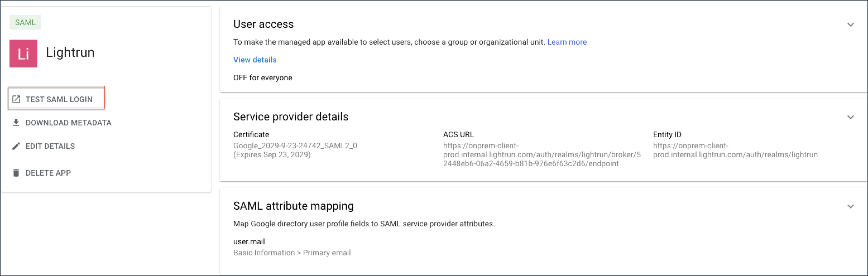Click the green SAML badge
The width and height of the screenshot is (868, 276).
tap(25, 23)
